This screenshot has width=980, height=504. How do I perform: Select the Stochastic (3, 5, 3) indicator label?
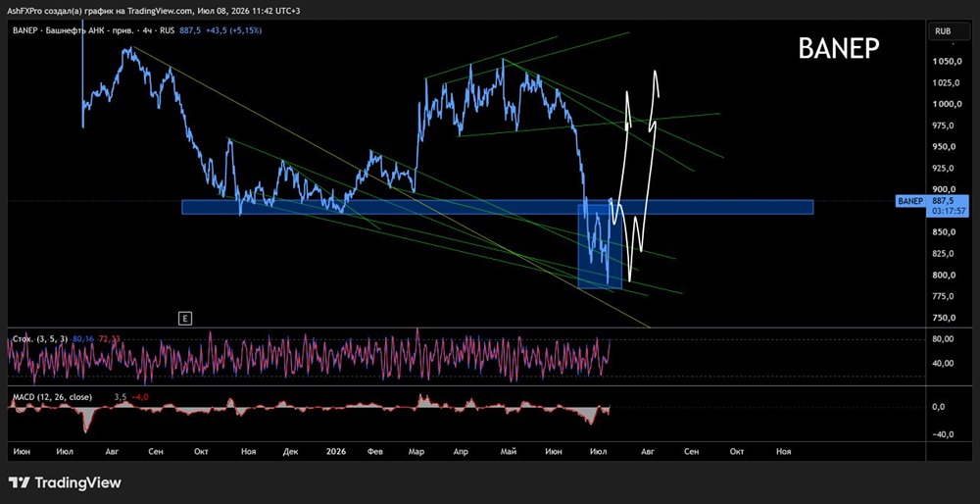40,339
